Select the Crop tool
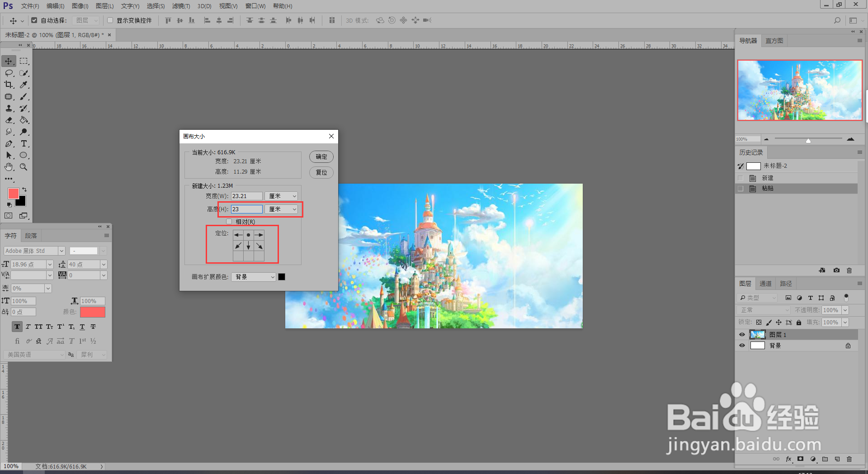Viewport: 868px width, 474px height. 9,85
